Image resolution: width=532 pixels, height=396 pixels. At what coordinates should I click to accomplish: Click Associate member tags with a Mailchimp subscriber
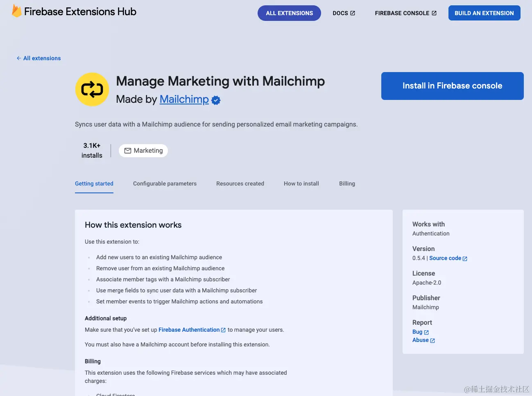coord(163,279)
